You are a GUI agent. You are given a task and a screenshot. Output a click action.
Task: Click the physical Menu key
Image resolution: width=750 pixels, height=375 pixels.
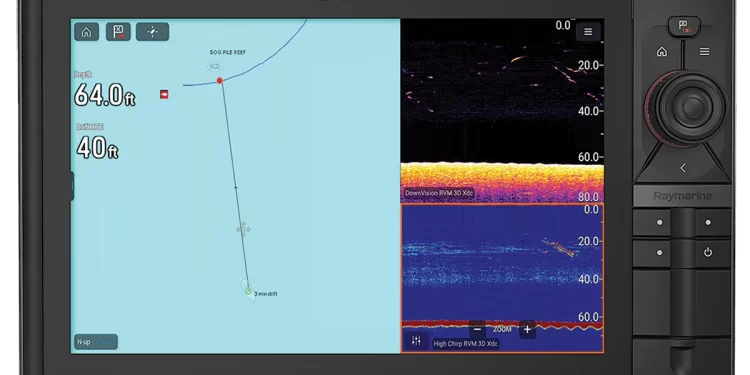pos(705,52)
